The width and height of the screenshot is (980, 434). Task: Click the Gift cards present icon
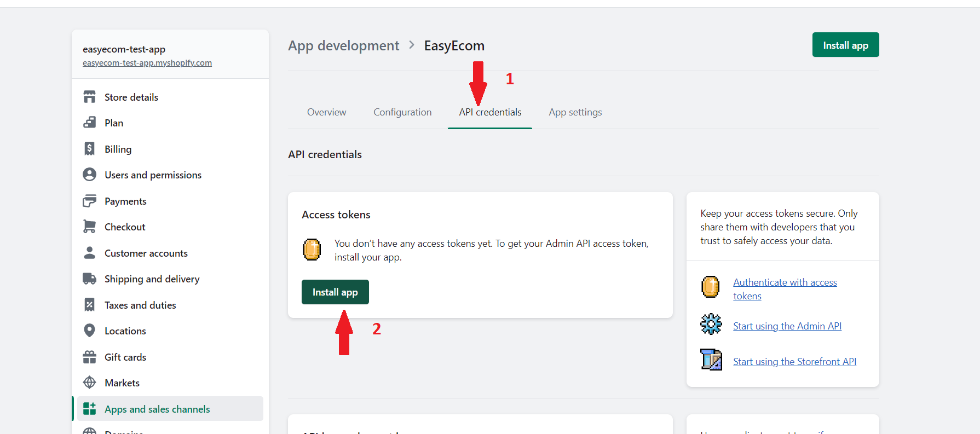pyautogui.click(x=89, y=357)
